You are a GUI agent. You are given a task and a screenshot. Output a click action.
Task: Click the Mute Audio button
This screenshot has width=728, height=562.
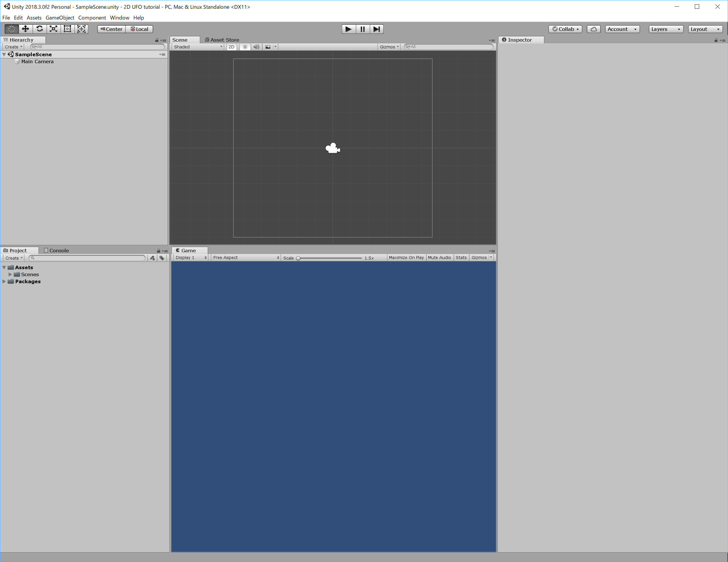pyautogui.click(x=439, y=258)
